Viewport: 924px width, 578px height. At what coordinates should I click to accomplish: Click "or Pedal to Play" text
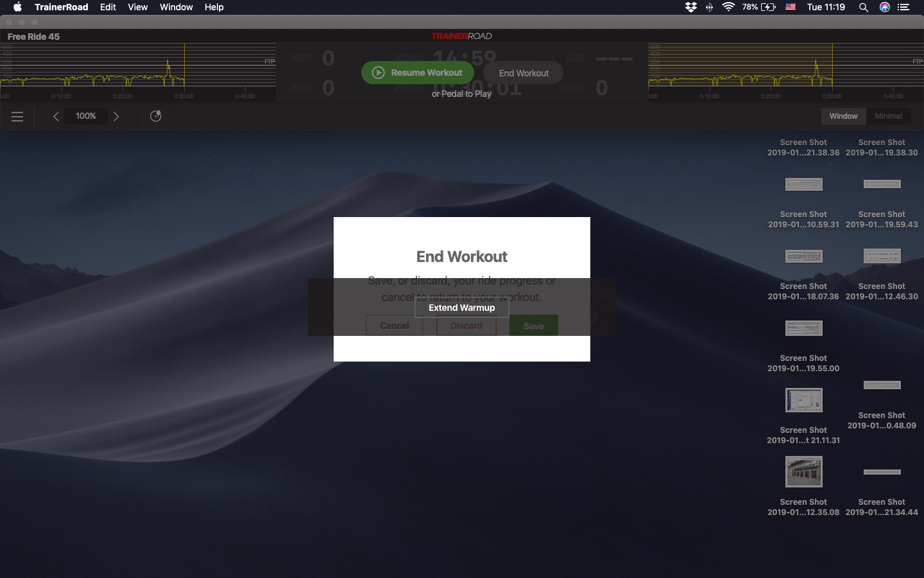461,94
